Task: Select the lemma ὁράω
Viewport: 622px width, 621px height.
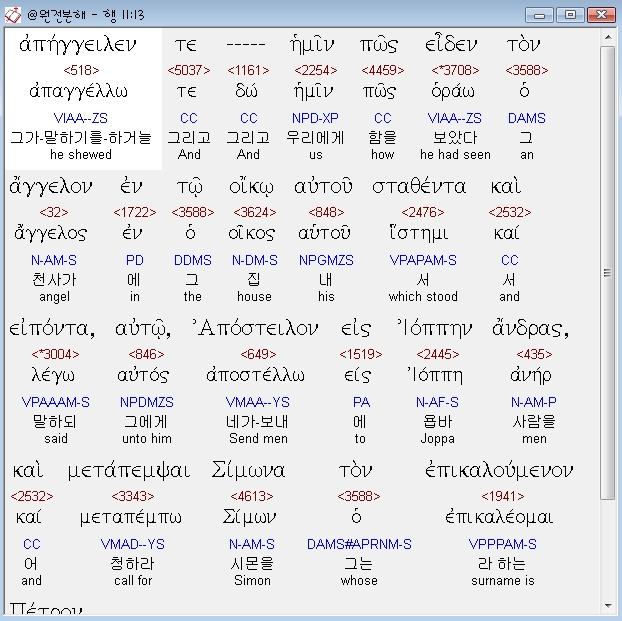Action: (453, 91)
